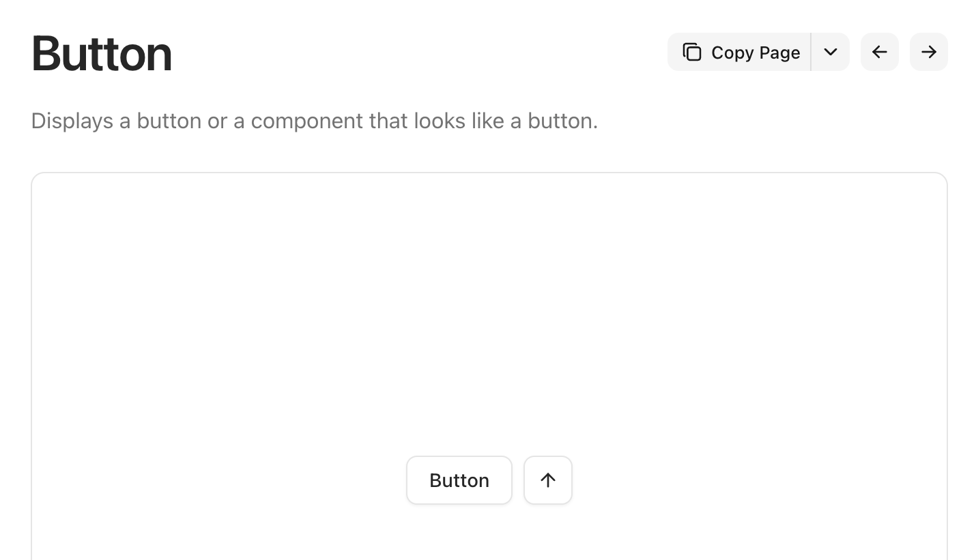
Task: Activate the duplicate-page icon next to Copy Page text
Action: 692,52
